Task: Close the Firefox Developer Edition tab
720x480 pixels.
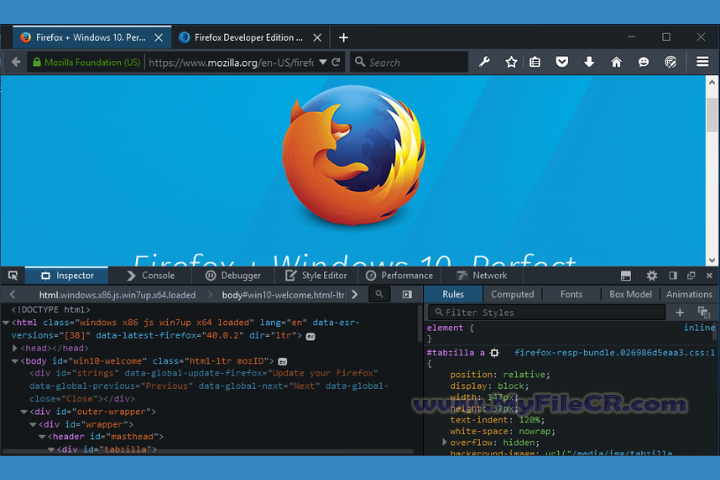Action: 317,38
